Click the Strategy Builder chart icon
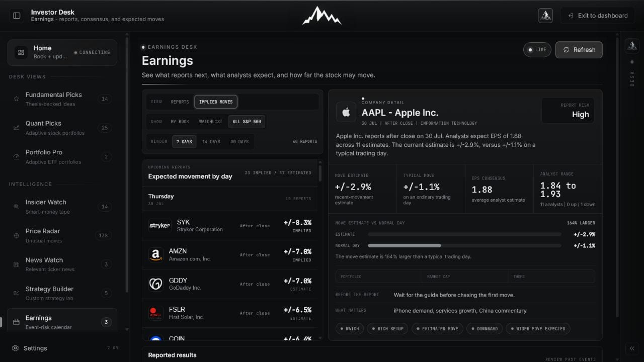Screen dimensions: 644x362 point(16,293)
